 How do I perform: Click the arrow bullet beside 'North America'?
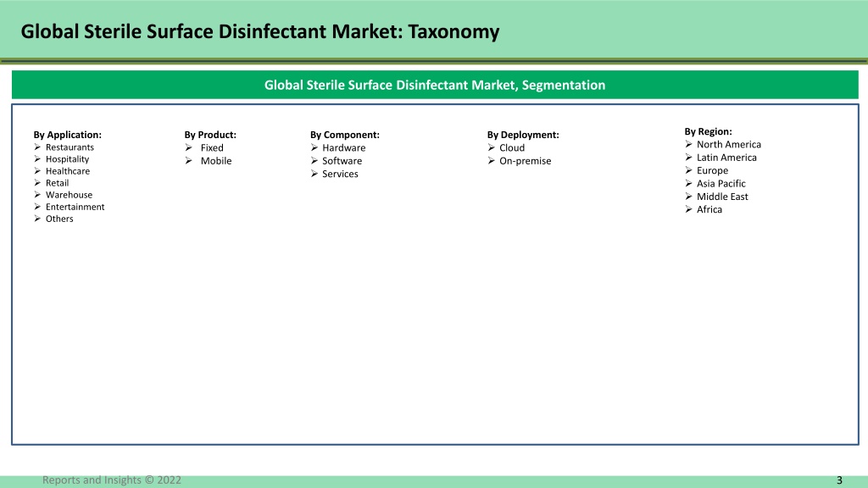coord(688,144)
